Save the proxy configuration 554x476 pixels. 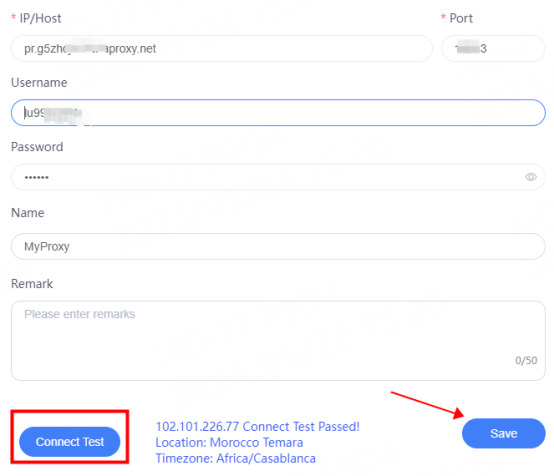click(503, 433)
